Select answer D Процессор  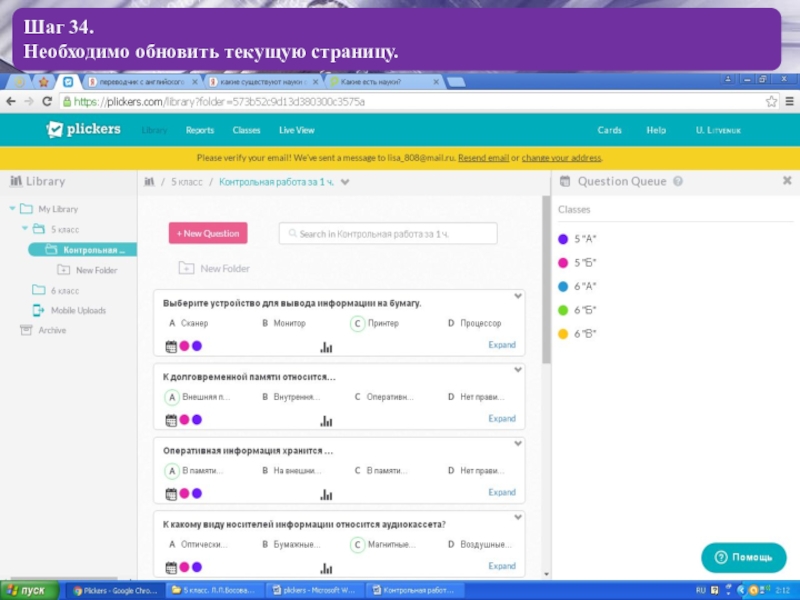475,323
